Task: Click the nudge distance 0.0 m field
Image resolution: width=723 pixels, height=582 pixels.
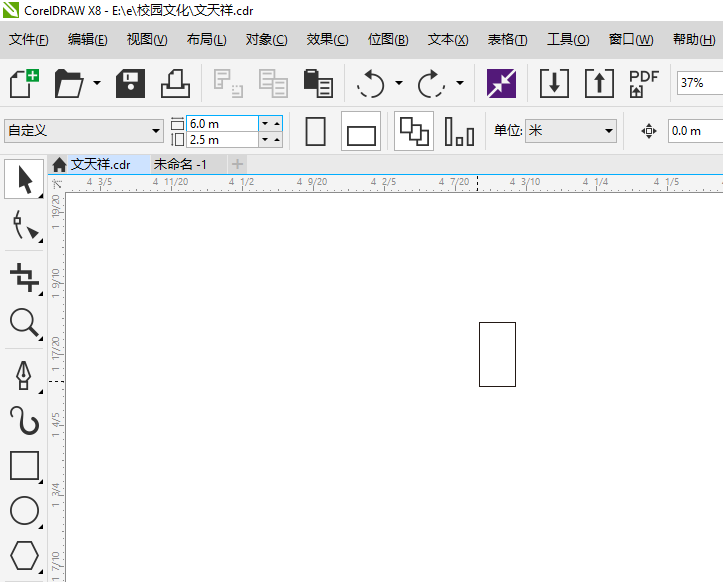Action: 695,131
